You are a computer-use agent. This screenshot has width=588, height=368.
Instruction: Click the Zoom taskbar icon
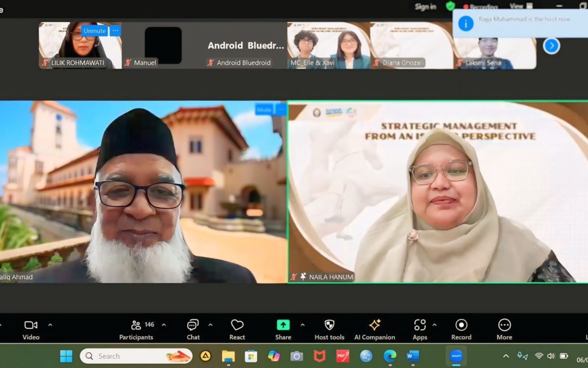(x=456, y=356)
